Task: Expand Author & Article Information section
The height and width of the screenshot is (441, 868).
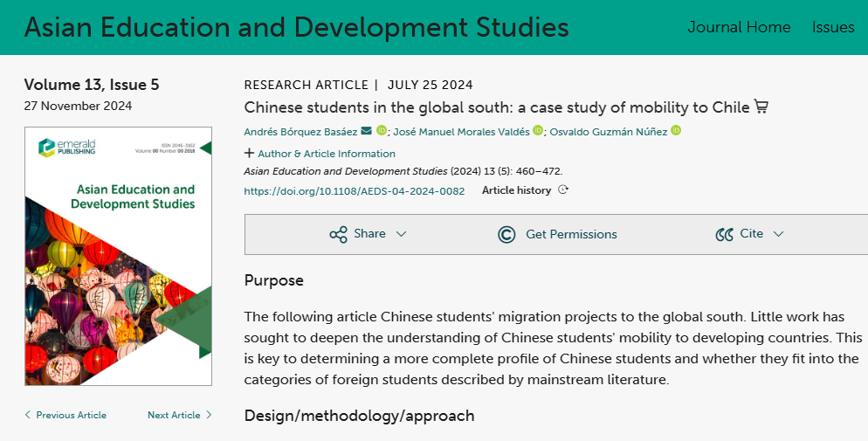Action: pos(320,154)
